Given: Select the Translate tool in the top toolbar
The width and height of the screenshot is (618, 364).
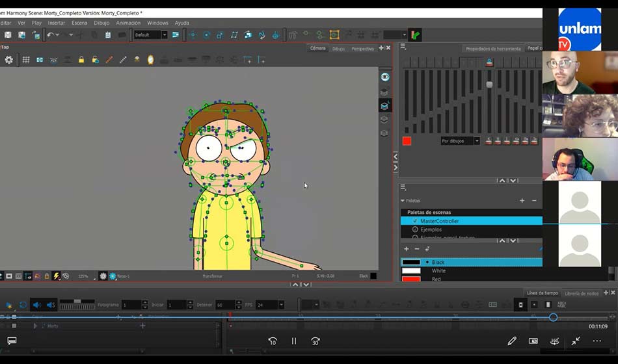Looking at the screenshot, I should (x=193, y=35).
